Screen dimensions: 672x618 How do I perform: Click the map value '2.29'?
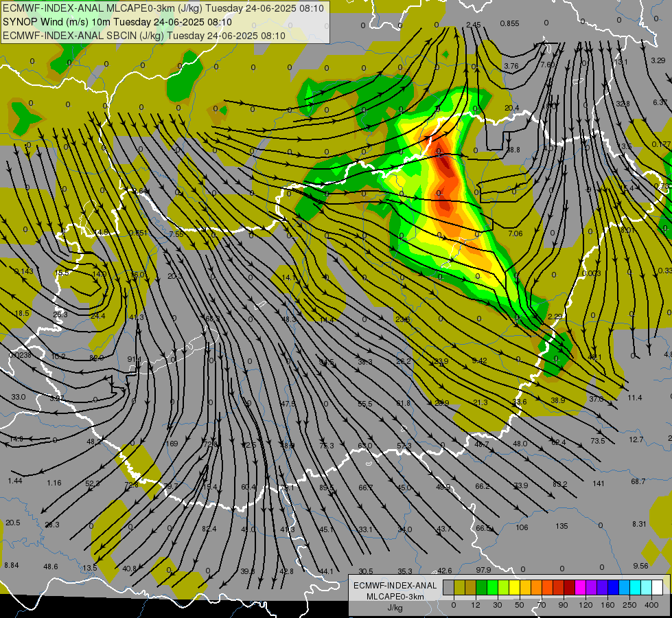coord(555,317)
